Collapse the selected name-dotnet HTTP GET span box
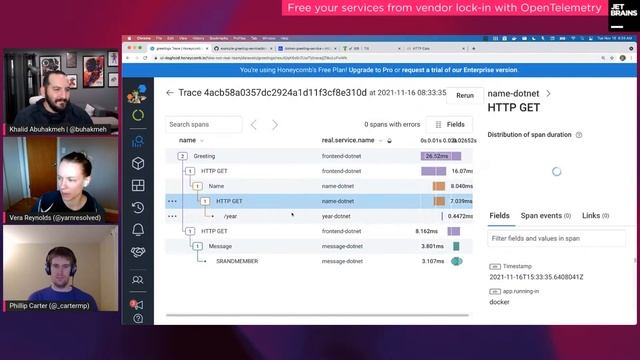 pos(205,201)
